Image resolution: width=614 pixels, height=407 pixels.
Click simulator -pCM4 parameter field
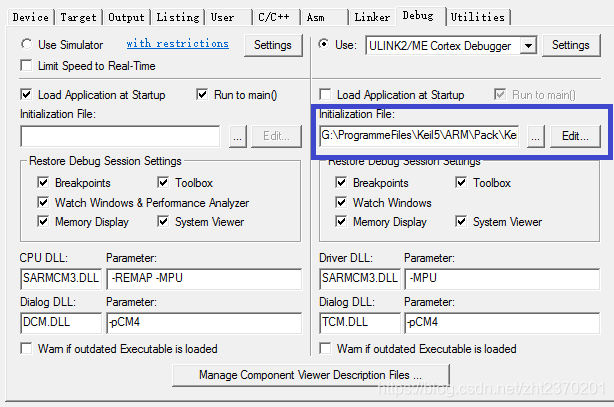pyautogui.click(x=204, y=322)
